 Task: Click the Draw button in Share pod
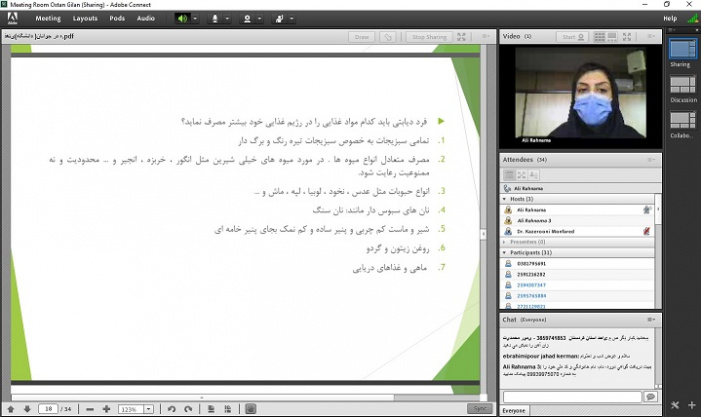point(361,37)
